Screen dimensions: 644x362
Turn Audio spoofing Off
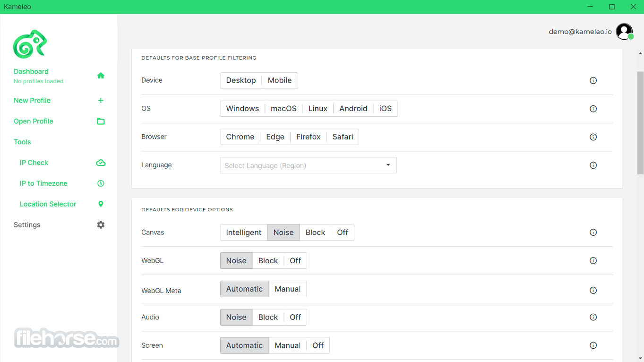tap(295, 318)
